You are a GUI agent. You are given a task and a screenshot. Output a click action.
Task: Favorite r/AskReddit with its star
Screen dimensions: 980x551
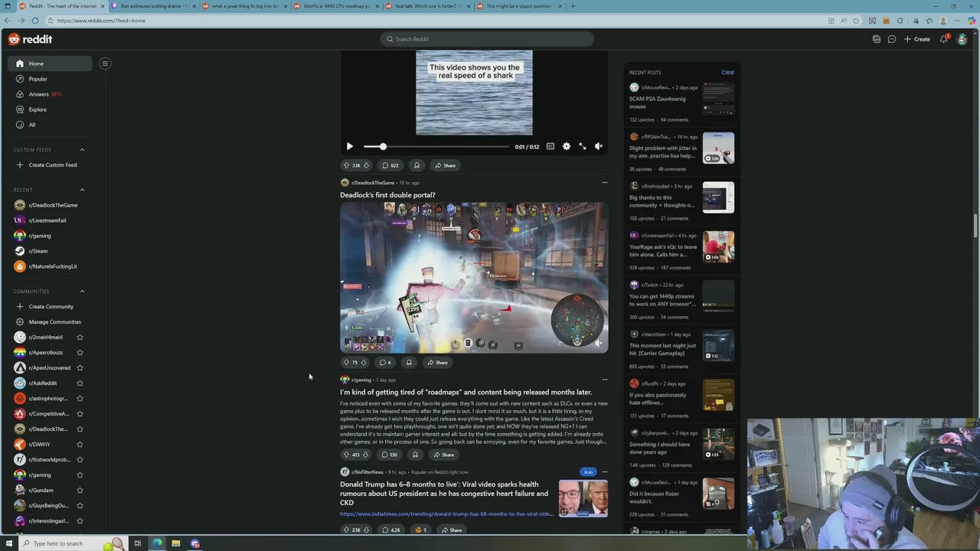80,383
